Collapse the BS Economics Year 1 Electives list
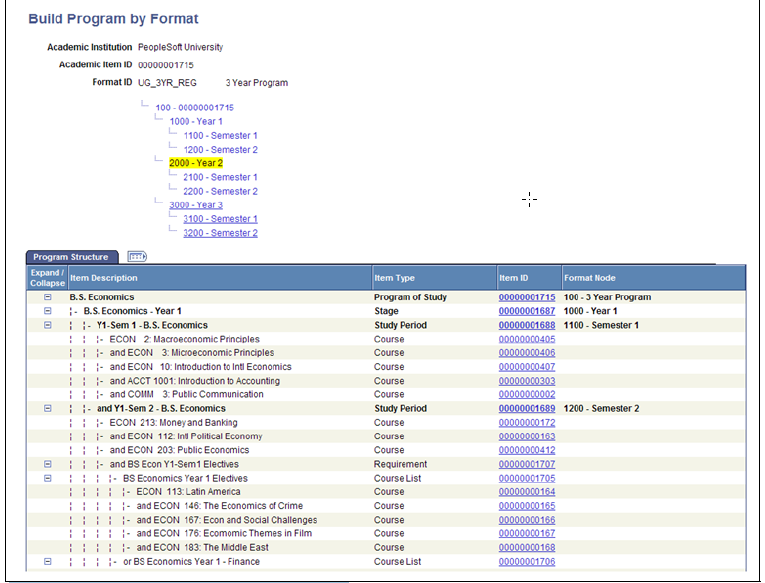The image size is (765, 583). click(47, 478)
